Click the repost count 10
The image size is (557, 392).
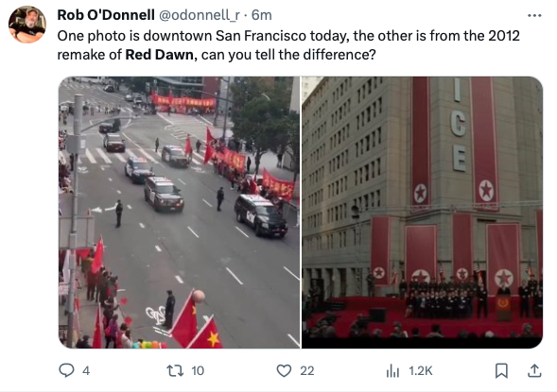(x=198, y=371)
